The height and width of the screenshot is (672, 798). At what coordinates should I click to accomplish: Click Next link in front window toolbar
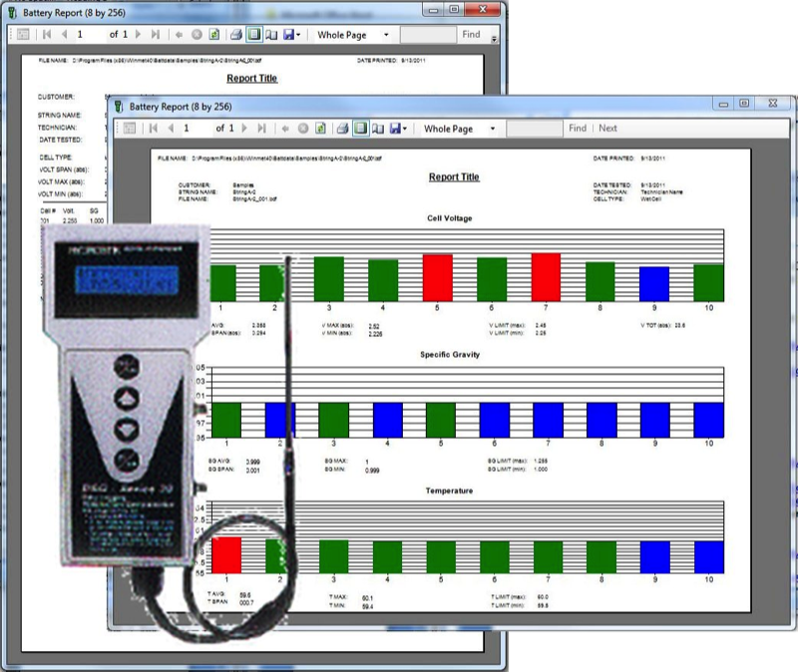coord(607,129)
